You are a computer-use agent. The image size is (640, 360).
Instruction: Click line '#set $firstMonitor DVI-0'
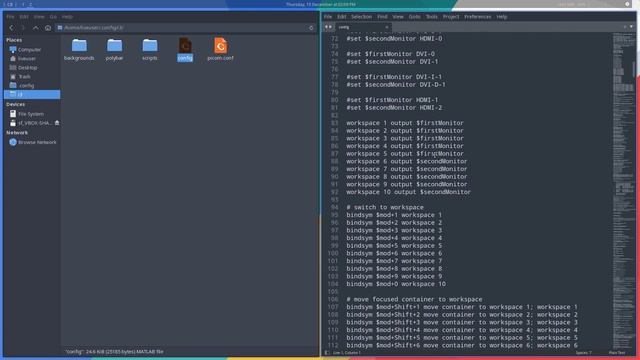[391, 54]
